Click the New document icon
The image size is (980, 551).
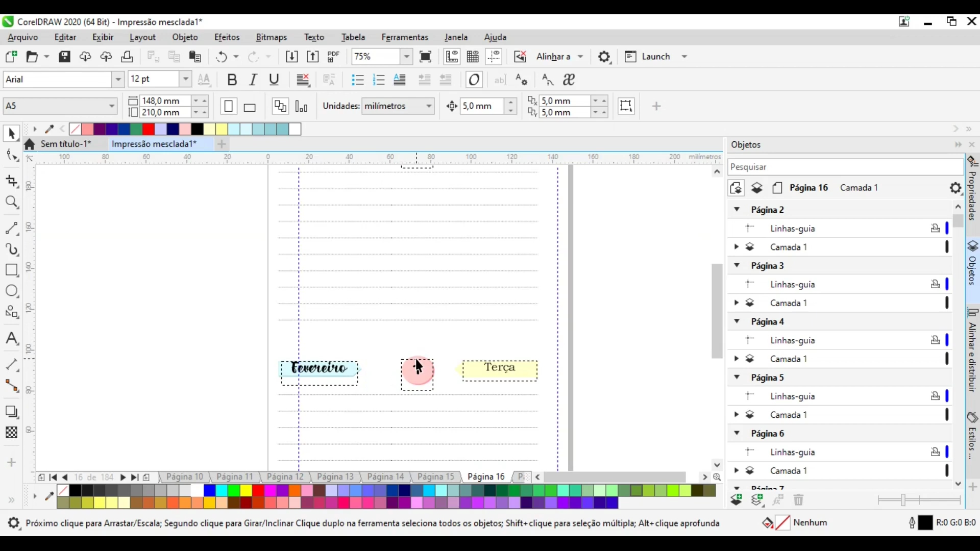[x=11, y=57]
